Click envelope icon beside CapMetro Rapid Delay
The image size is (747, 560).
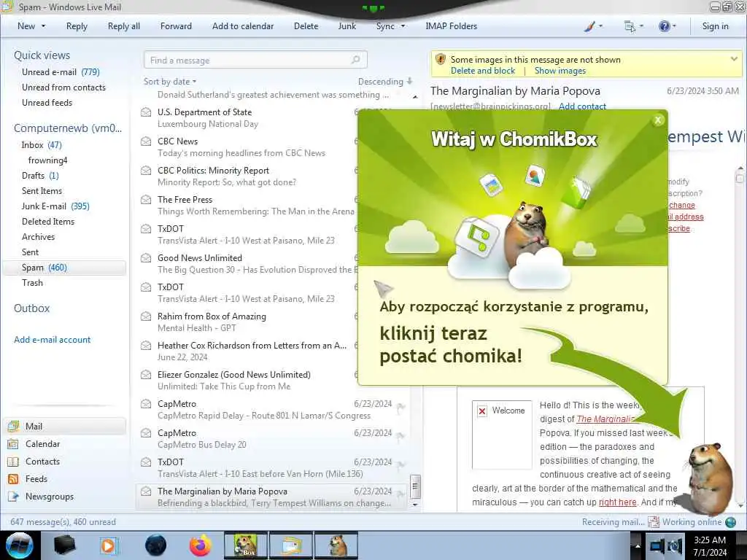146,404
